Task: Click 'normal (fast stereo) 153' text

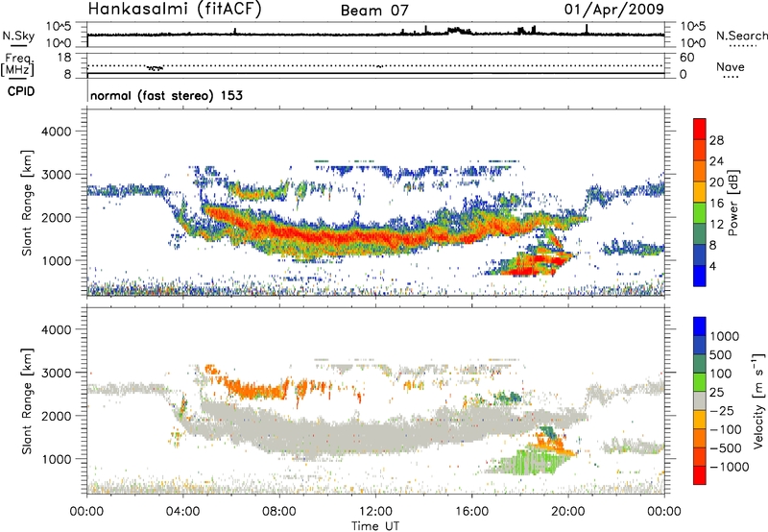Action: (166, 95)
